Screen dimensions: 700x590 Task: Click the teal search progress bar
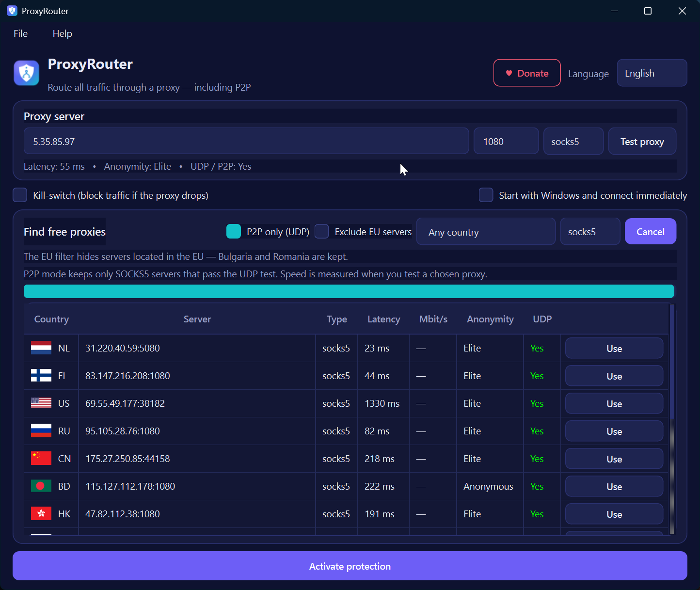[x=349, y=291]
